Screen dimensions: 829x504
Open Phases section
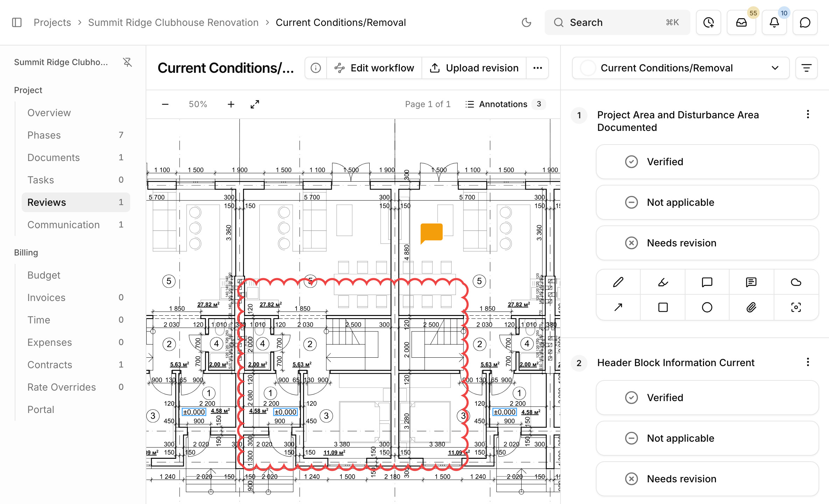point(76,135)
